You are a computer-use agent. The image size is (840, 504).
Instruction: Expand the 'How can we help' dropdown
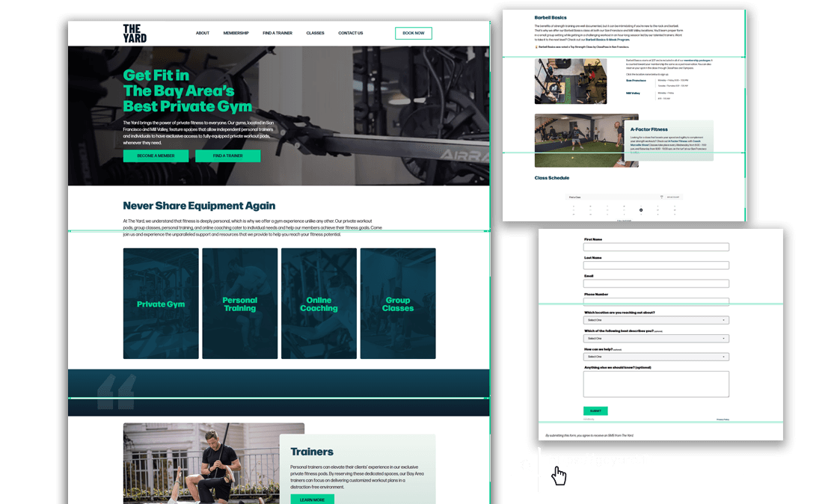(x=656, y=357)
